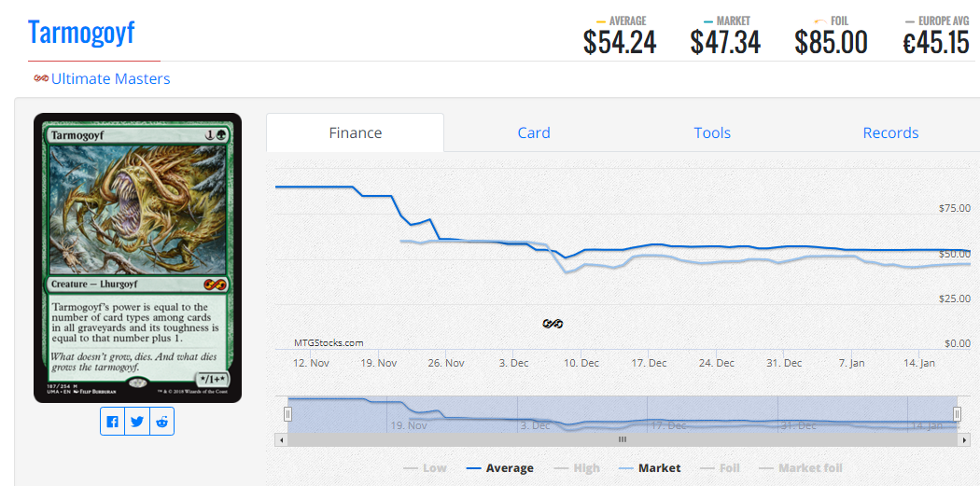
Task: Enable the Foil price series
Action: [x=719, y=468]
